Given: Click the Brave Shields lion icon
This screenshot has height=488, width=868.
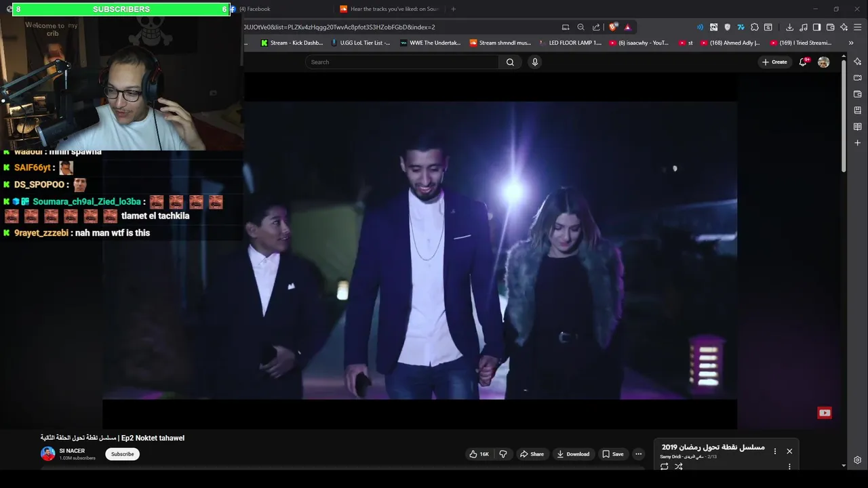Looking at the screenshot, I should click(613, 27).
